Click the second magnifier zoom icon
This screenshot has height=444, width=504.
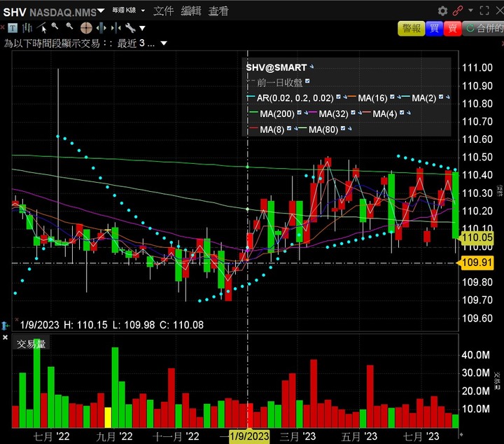[69, 27]
